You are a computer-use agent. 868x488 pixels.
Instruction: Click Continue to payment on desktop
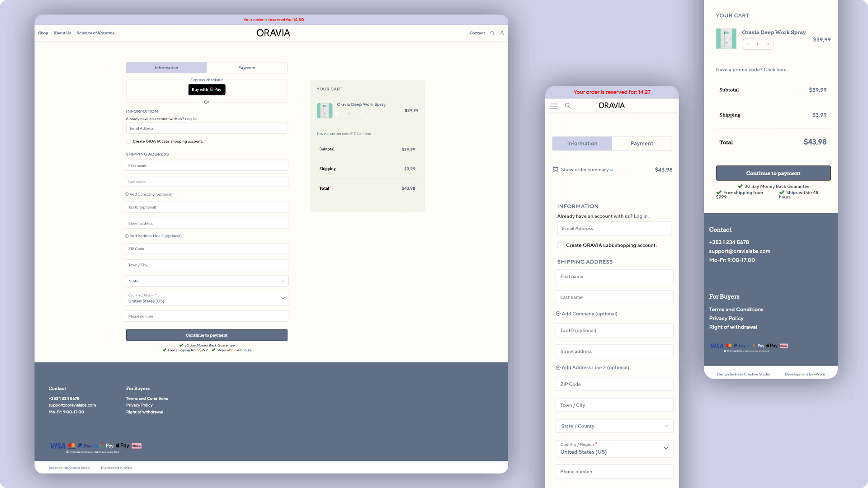pyautogui.click(x=207, y=335)
